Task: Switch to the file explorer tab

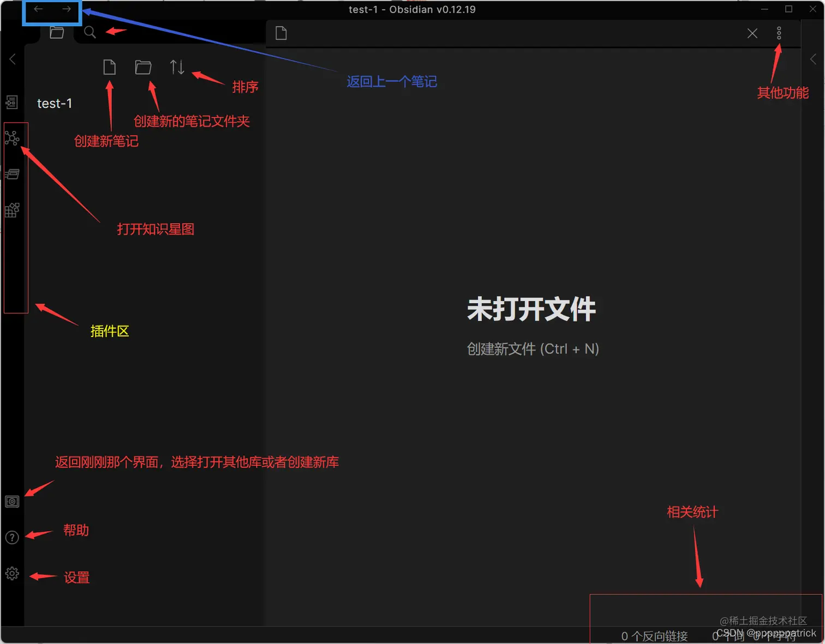Action: [57, 32]
